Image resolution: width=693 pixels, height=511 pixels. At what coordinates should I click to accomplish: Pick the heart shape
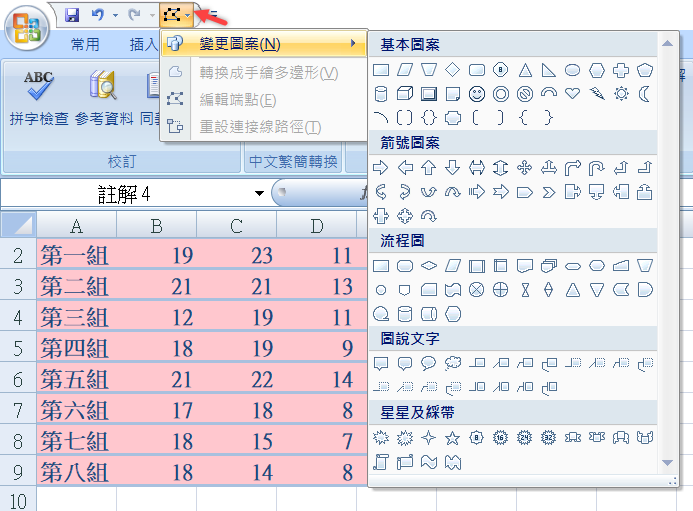[573, 94]
